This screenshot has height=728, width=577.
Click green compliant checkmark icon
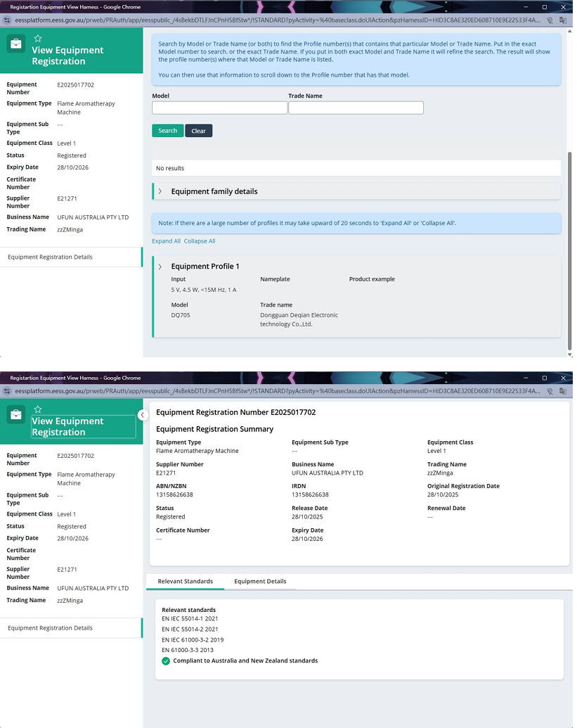(x=166, y=661)
